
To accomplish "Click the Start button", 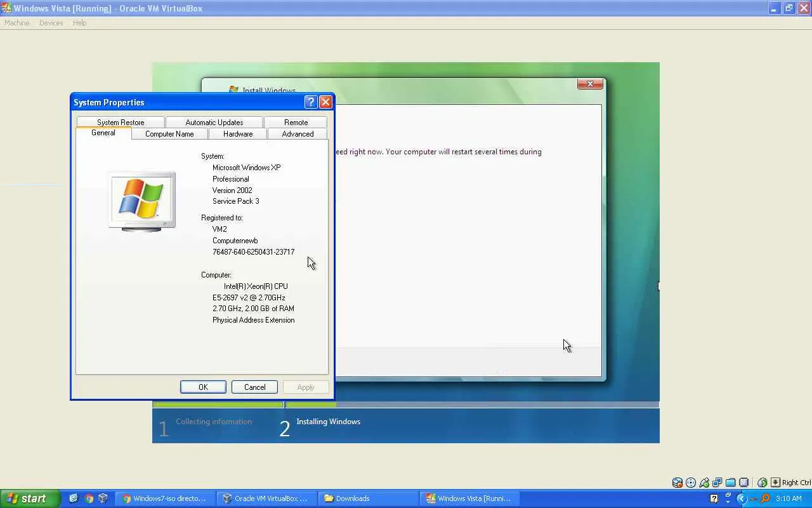I will (x=30, y=498).
